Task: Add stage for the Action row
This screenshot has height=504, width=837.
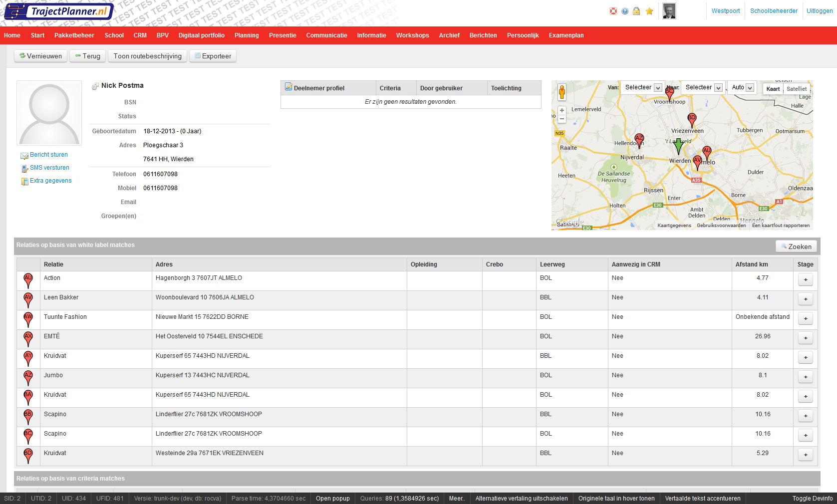Action: tap(805, 279)
